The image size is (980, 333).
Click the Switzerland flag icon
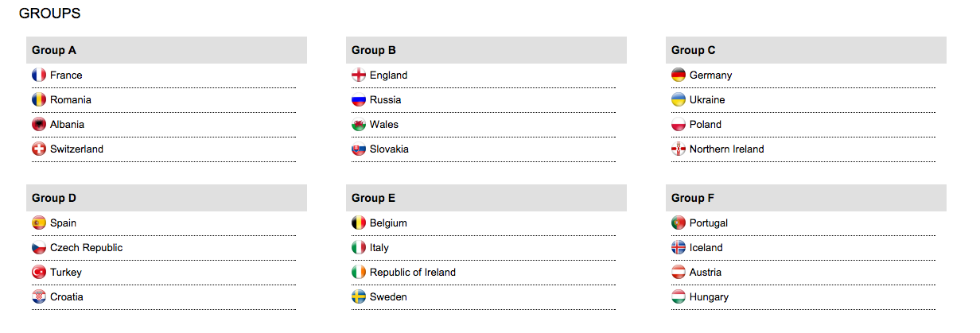(x=39, y=149)
